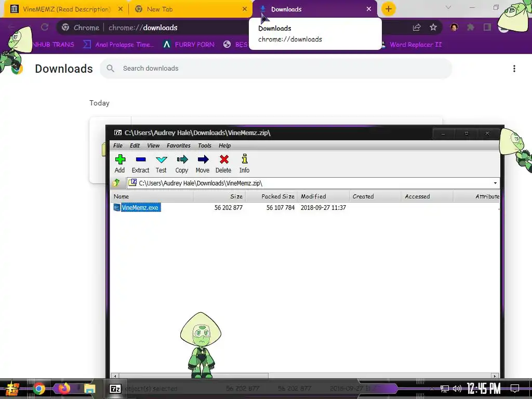Open Downloads page more actions menu
Screen dimensions: 532x399
tap(514, 69)
